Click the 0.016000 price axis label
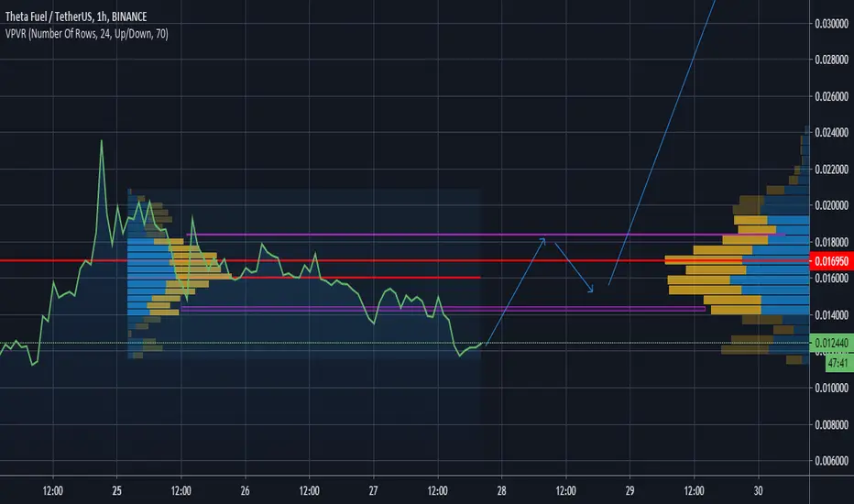The width and height of the screenshot is (854, 504). (x=832, y=278)
